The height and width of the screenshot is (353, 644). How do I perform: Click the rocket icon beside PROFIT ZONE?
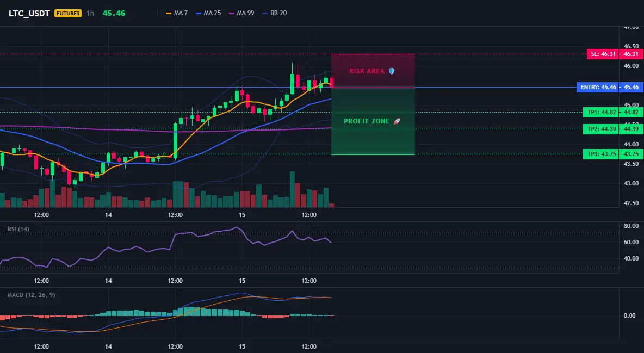click(x=397, y=121)
